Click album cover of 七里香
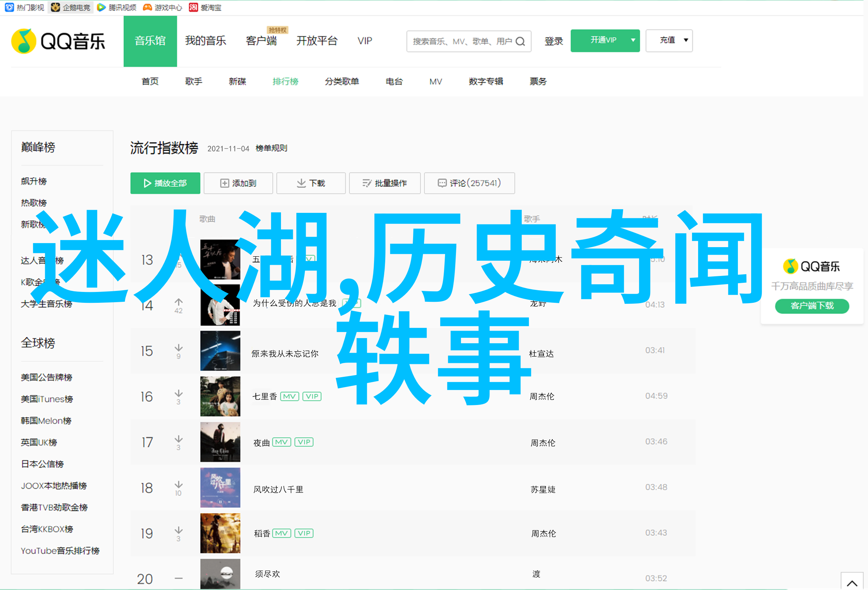868x590 pixels. 220,396
